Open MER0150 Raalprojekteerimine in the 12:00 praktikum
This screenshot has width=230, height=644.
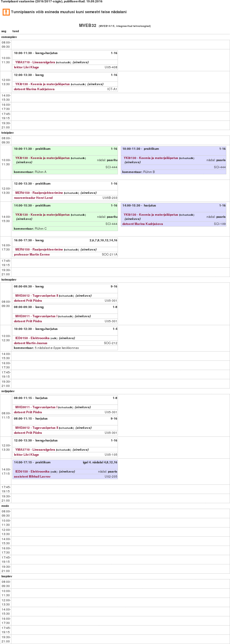point(39,193)
